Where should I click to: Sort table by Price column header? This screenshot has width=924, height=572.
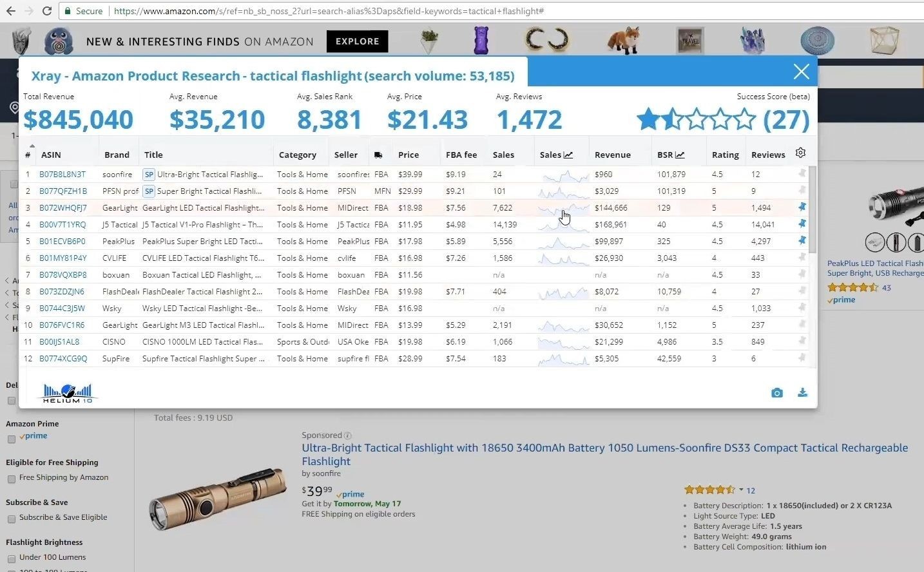click(x=408, y=155)
